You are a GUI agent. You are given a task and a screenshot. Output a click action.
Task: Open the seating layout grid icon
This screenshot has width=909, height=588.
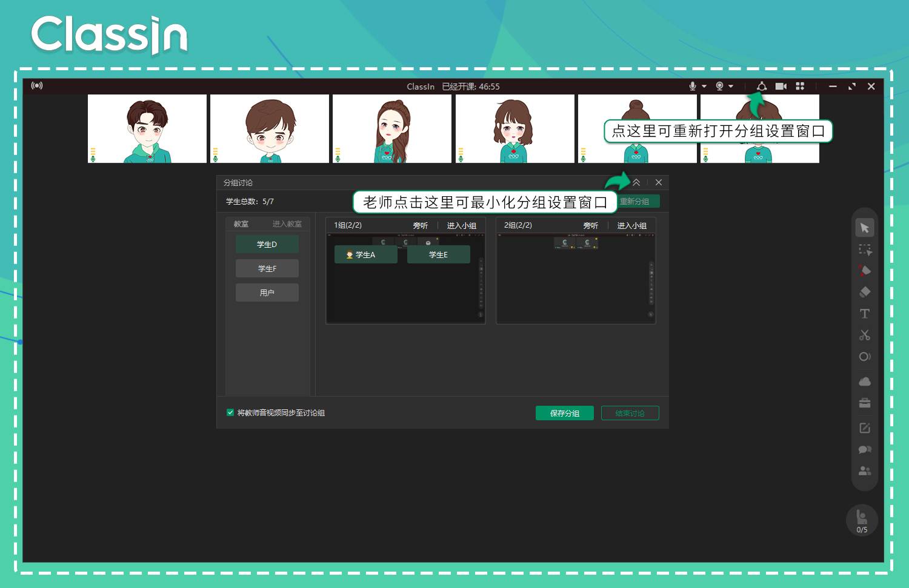click(800, 86)
